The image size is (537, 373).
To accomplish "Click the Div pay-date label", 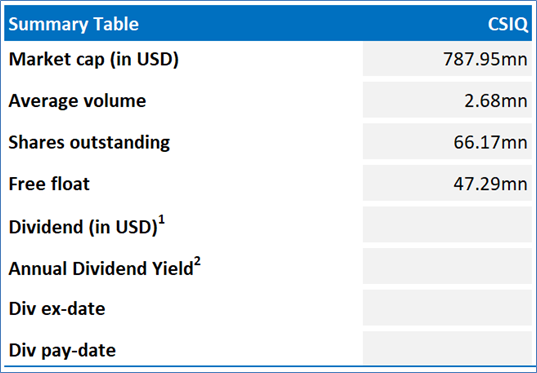I will click(62, 350).
